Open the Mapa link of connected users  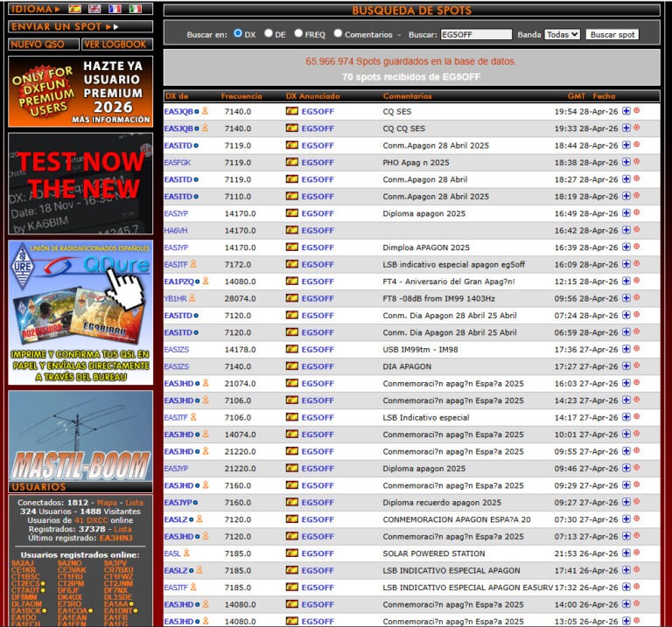coord(106,503)
